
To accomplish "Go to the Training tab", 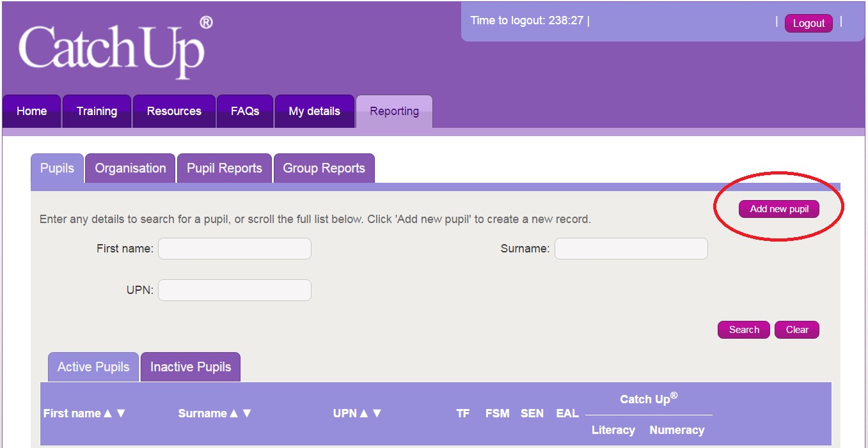I will click(x=97, y=111).
